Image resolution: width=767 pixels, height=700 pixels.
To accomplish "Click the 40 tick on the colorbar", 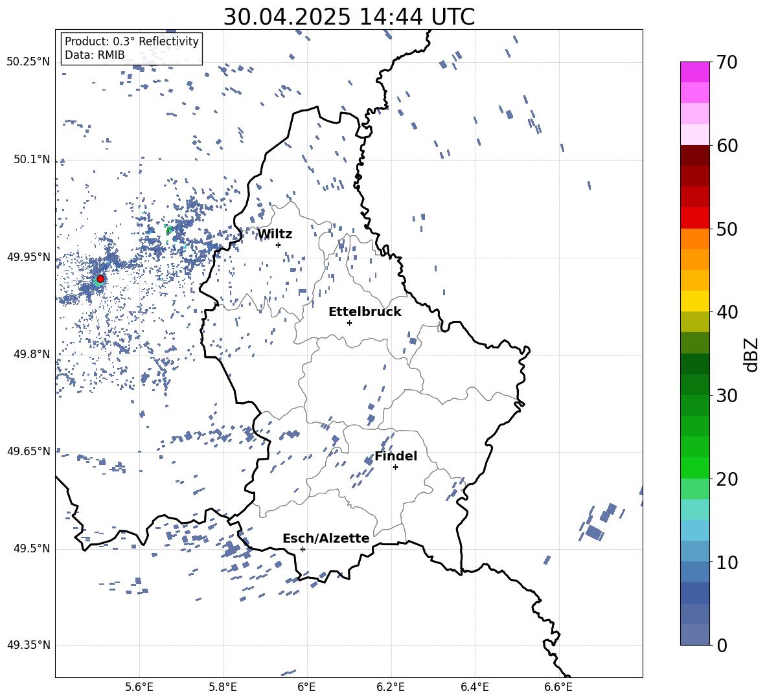I will (x=726, y=312).
